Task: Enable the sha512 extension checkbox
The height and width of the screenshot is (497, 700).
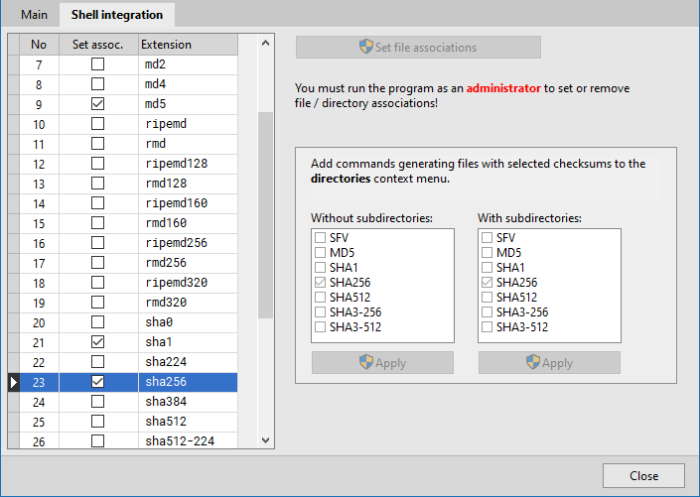Action: tap(98, 421)
